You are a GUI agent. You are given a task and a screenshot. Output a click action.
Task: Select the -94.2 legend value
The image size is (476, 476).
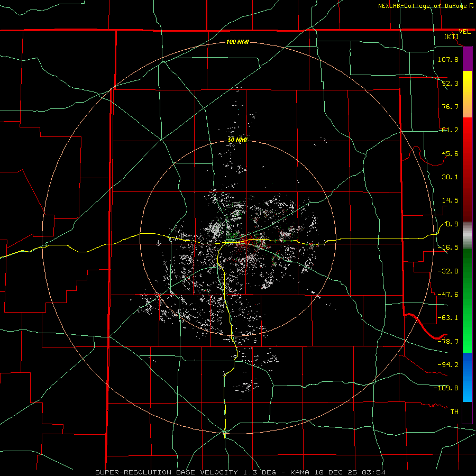448,365
